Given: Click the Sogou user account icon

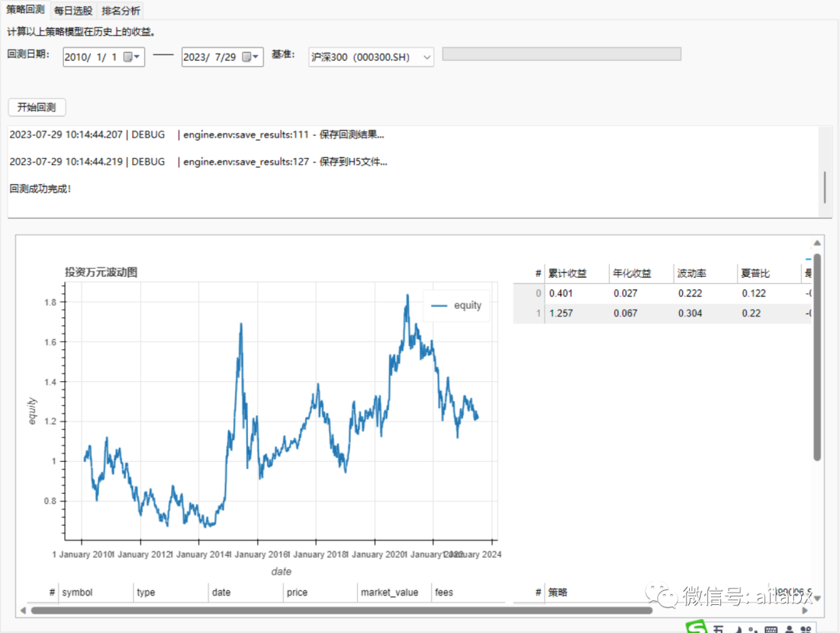Looking at the screenshot, I should pos(789,629).
